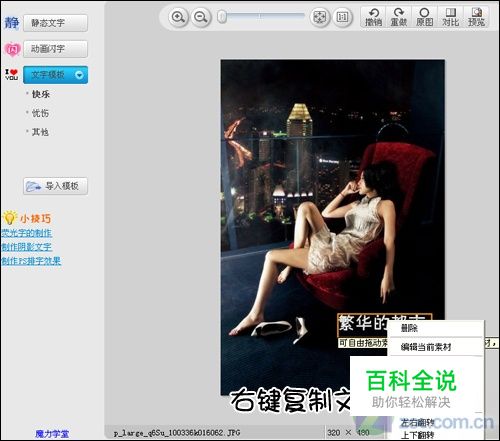Open the 制作PS排字效果 tip link

31,261
